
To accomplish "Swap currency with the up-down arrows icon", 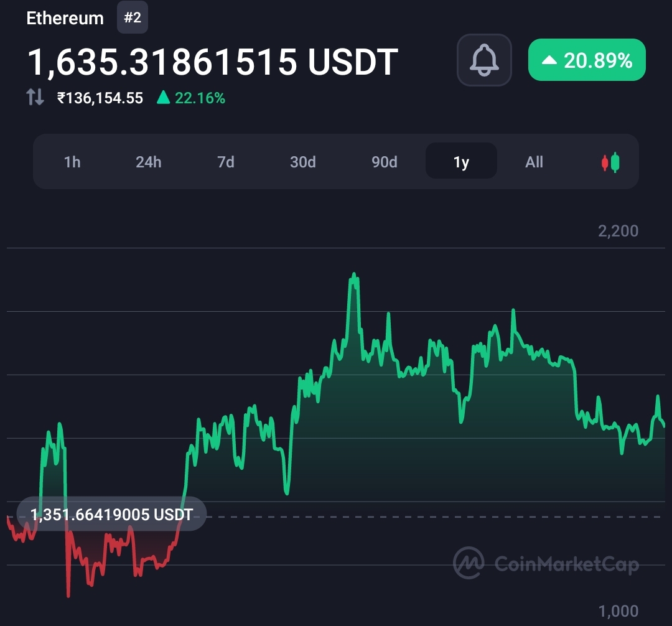I will (x=35, y=97).
